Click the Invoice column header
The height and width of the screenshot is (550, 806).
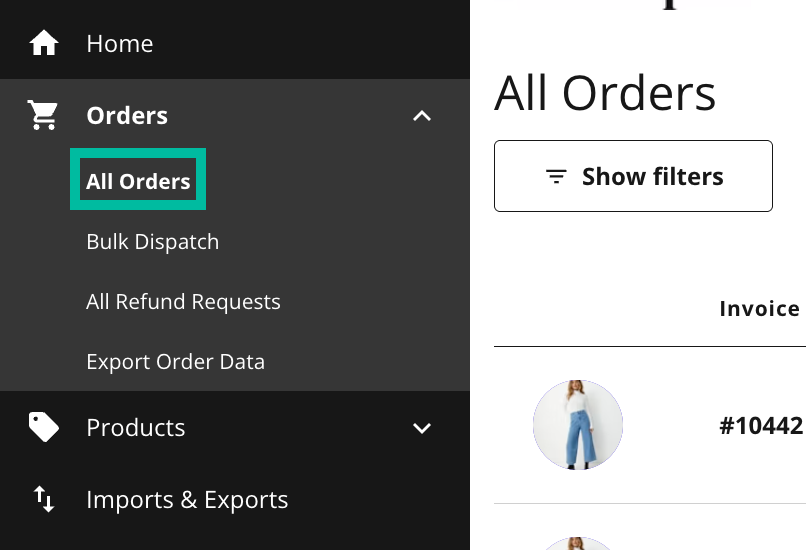click(760, 309)
